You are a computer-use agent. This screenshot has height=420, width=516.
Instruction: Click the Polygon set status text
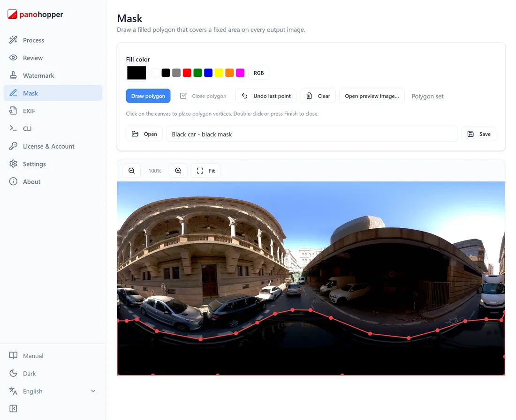click(x=427, y=96)
